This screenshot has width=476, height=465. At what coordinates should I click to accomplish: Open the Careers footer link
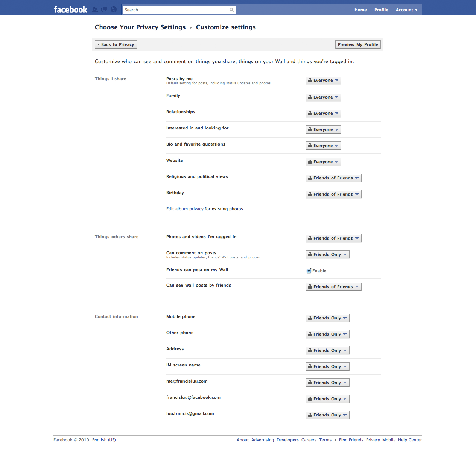pyautogui.click(x=309, y=440)
